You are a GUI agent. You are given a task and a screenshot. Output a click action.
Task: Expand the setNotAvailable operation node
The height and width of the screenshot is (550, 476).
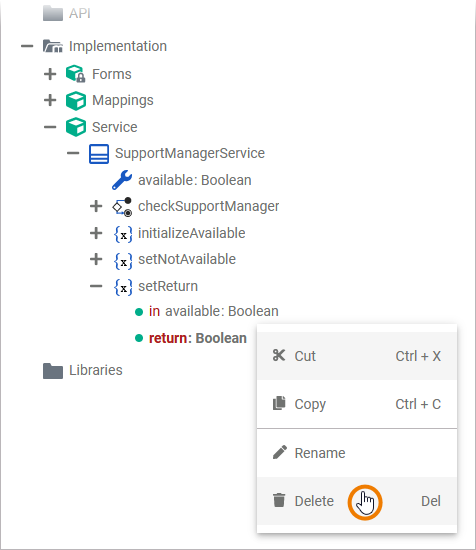(x=96, y=259)
